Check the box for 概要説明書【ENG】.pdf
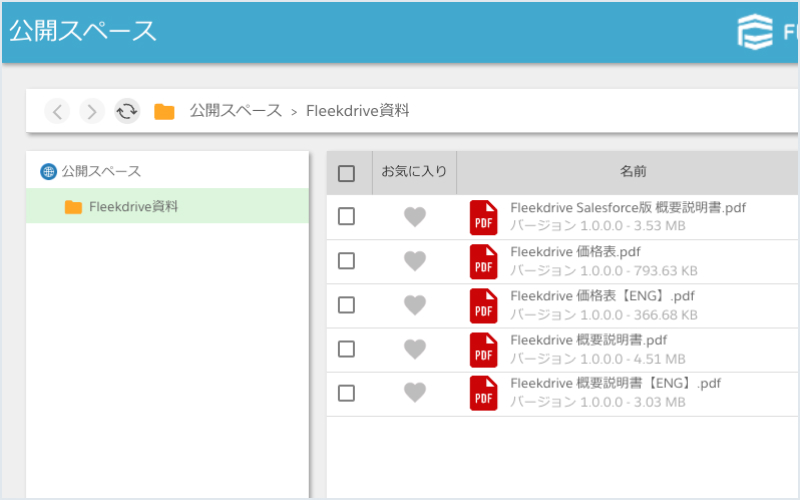Screen dimensions: 800x500 (x=346, y=393)
